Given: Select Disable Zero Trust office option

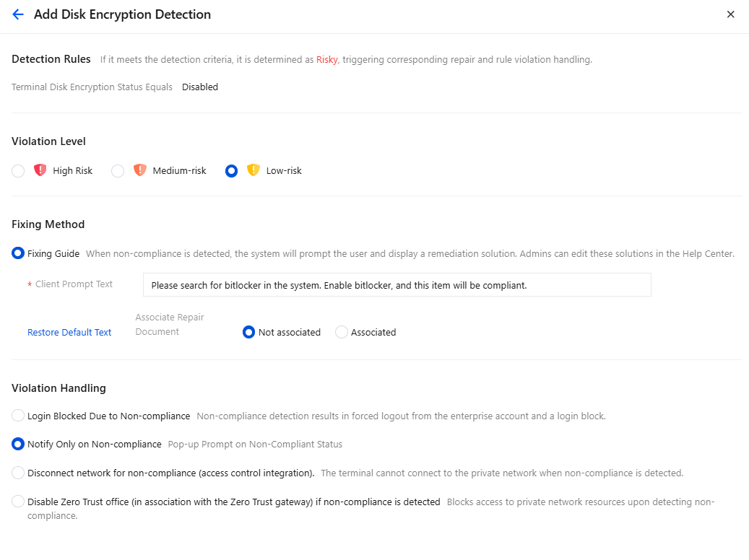Looking at the screenshot, I should [x=18, y=502].
